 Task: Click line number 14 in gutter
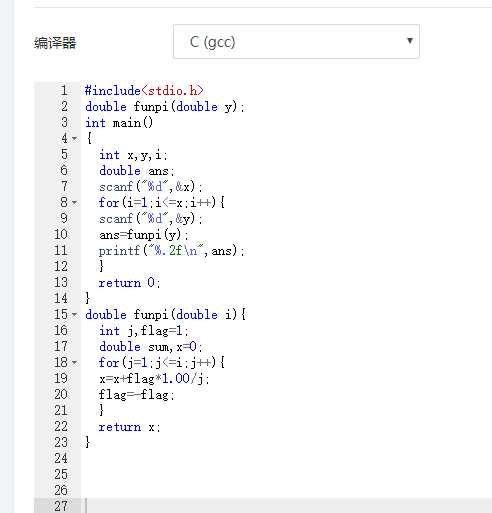[x=61, y=298]
